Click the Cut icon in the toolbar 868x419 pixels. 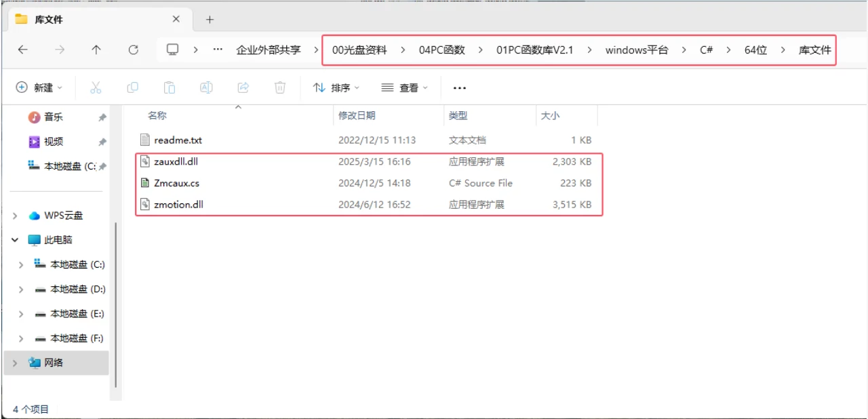point(96,87)
